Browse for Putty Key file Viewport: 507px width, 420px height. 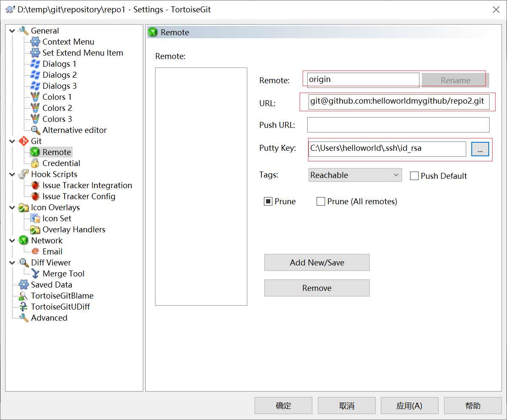pos(480,149)
